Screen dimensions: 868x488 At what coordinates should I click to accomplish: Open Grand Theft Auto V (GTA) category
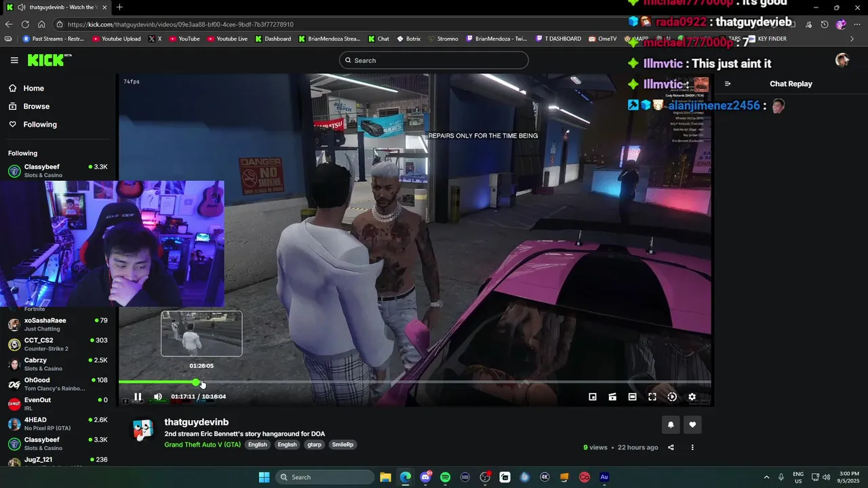click(x=202, y=445)
